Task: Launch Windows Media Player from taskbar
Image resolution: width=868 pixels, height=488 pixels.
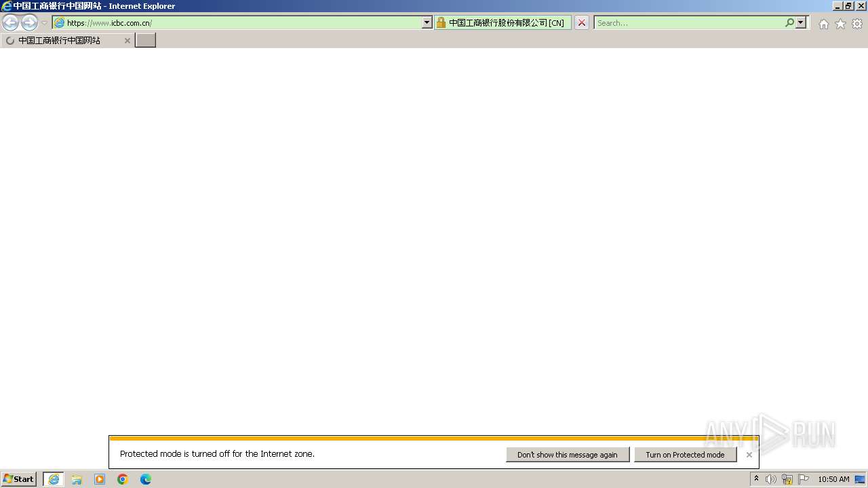Action: 100,479
